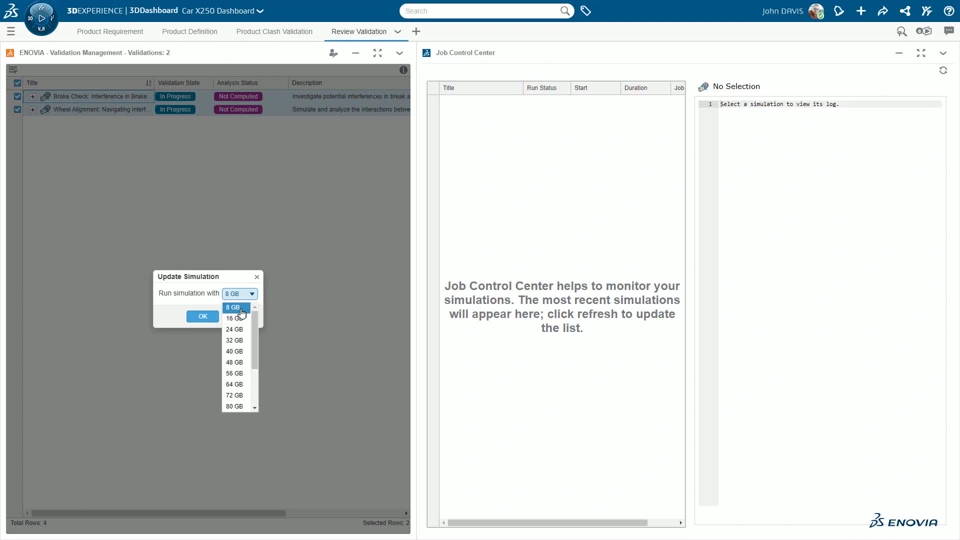Open the notifications flag icon
The width and height of the screenshot is (960, 540).
click(x=839, y=10)
